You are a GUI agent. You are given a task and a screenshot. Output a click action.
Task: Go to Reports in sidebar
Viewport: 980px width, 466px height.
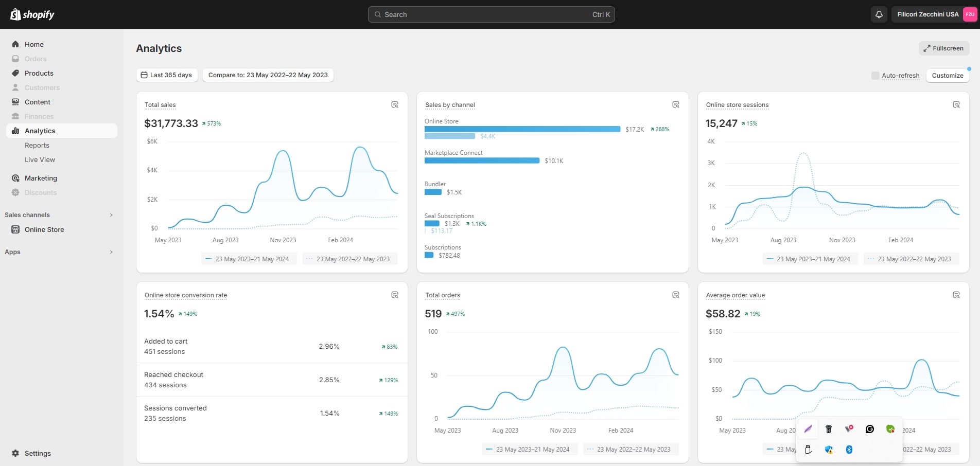[37, 145]
